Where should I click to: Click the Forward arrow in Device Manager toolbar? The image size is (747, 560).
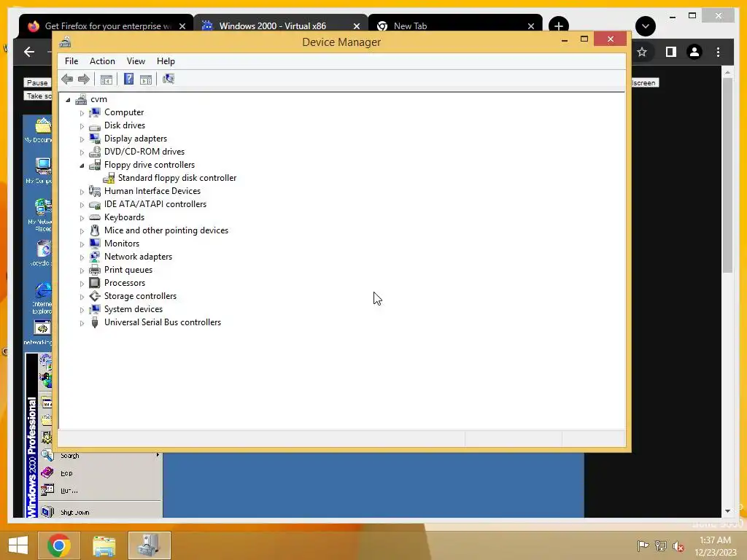tap(84, 79)
